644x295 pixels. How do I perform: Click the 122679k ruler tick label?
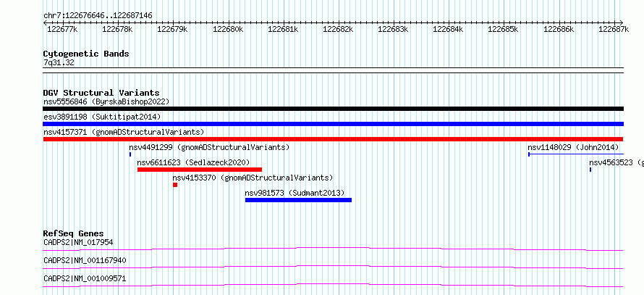pos(172,29)
